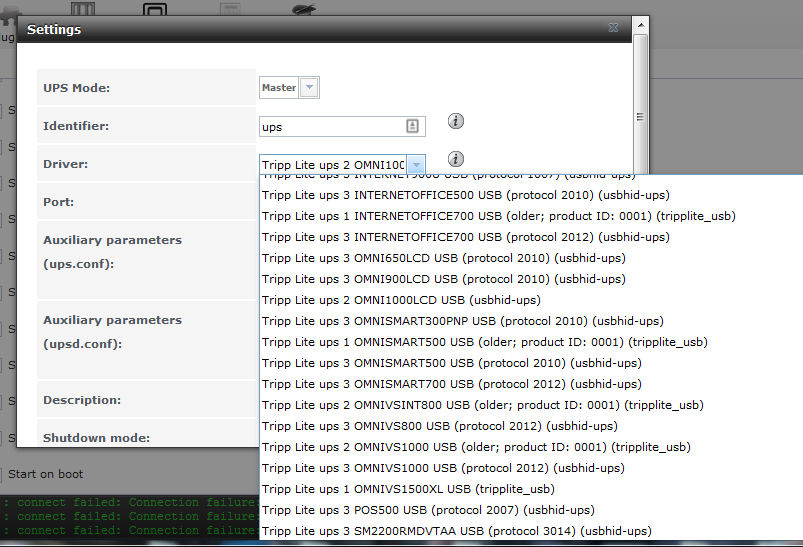This screenshot has width=803, height=547.
Task: Click the autofill icon in the Identifier field
Action: click(412, 126)
